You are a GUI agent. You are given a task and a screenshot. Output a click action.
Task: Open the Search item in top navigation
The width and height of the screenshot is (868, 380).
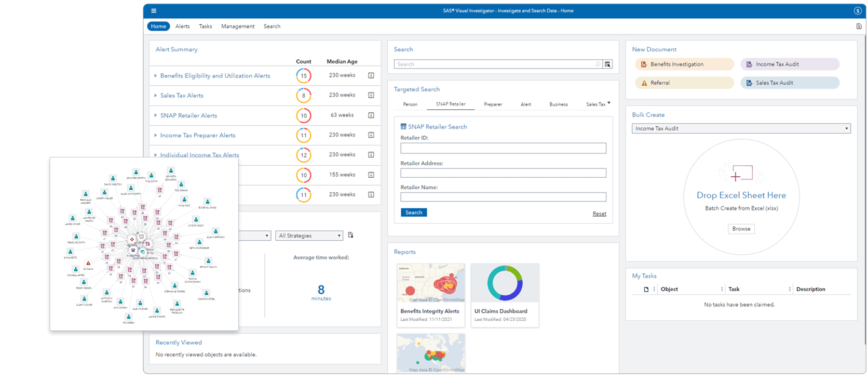(x=272, y=26)
